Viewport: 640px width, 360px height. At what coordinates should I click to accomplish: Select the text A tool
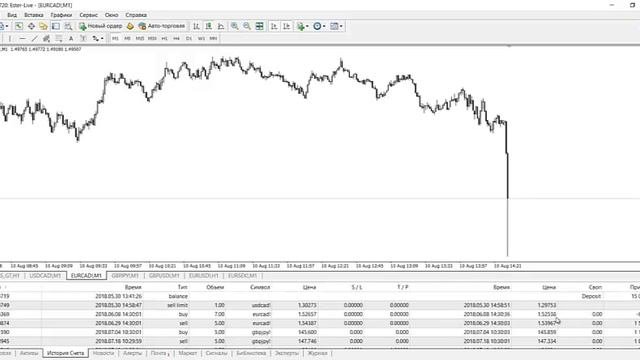tap(71, 38)
